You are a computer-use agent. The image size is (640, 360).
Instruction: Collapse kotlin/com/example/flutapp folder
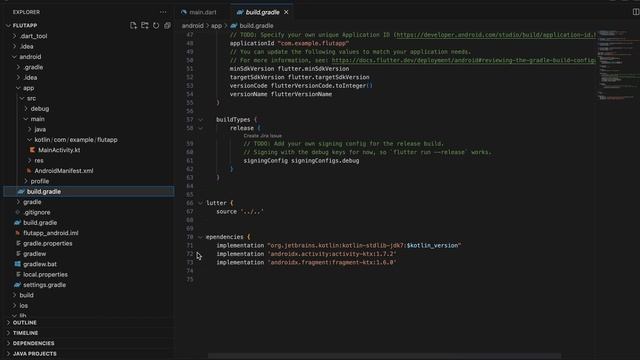[x=76, y=140]
